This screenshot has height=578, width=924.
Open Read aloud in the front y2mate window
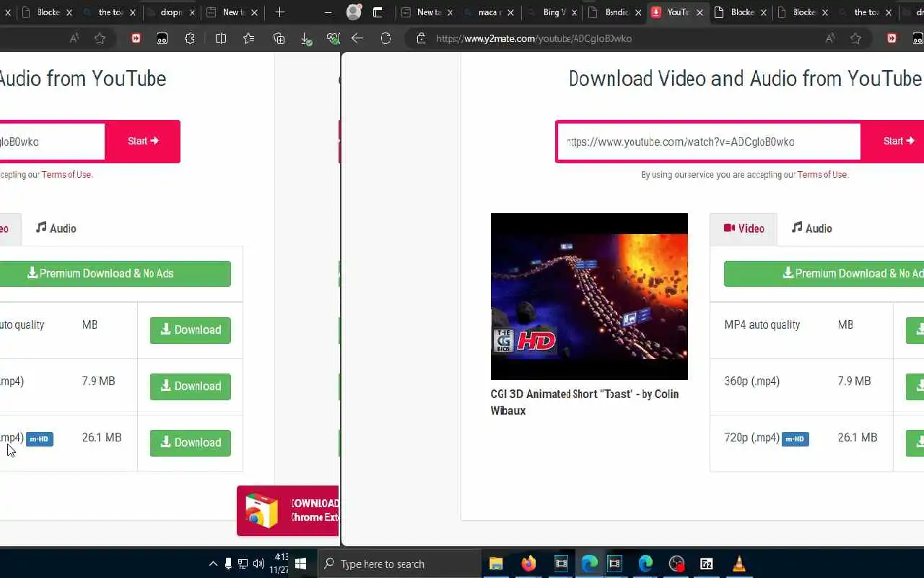coord(830,38)
